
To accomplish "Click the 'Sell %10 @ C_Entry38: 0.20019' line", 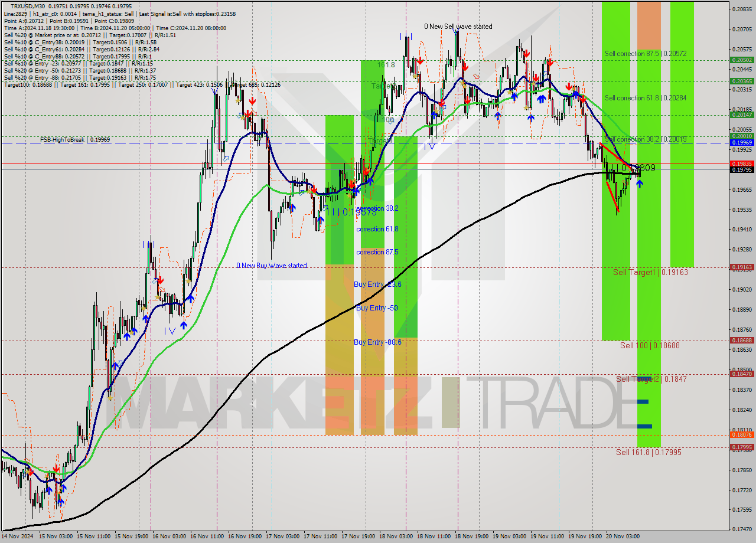I will coord(80,42).
